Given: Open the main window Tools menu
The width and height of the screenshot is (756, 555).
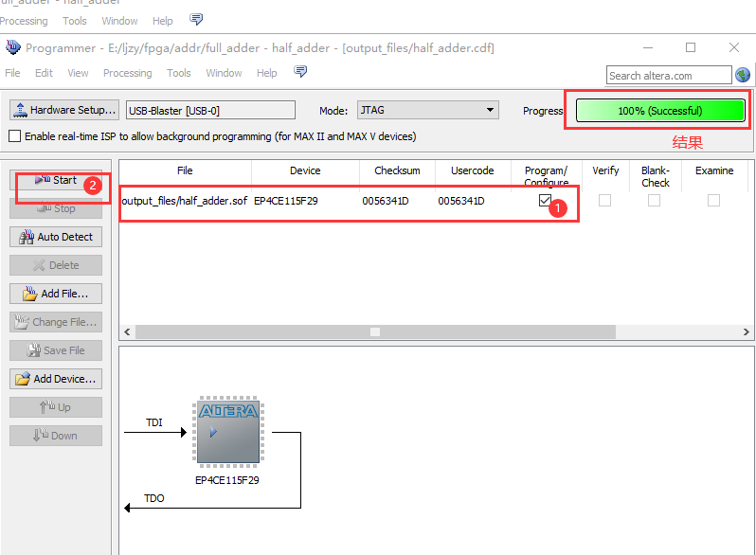Looking at the screenshot, I should [x=74, y=21].
